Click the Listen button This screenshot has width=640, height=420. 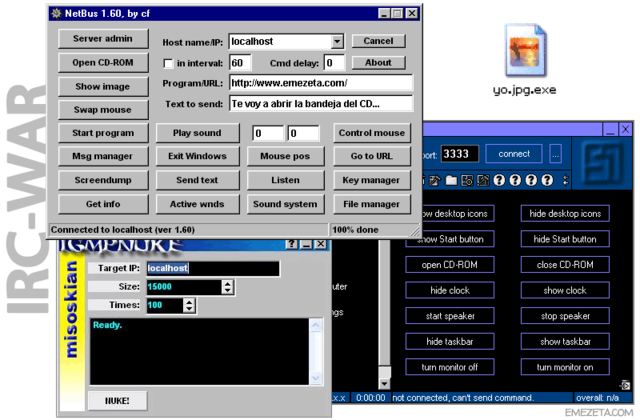(285, 180)
